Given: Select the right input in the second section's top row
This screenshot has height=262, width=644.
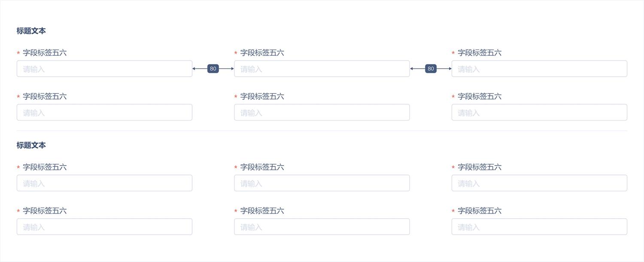Looking at the screenshot, I should (539, 183).
